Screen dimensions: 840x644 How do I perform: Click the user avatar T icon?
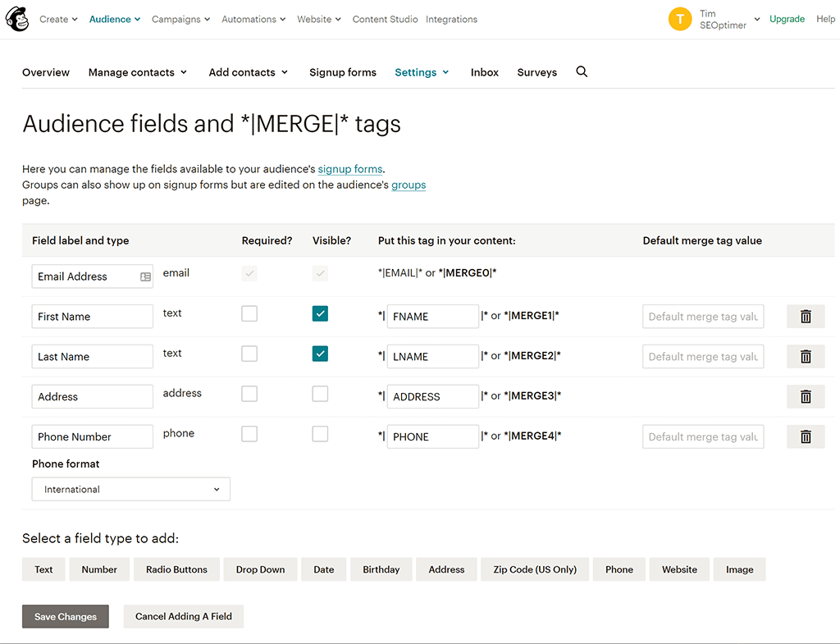point(680,19)
